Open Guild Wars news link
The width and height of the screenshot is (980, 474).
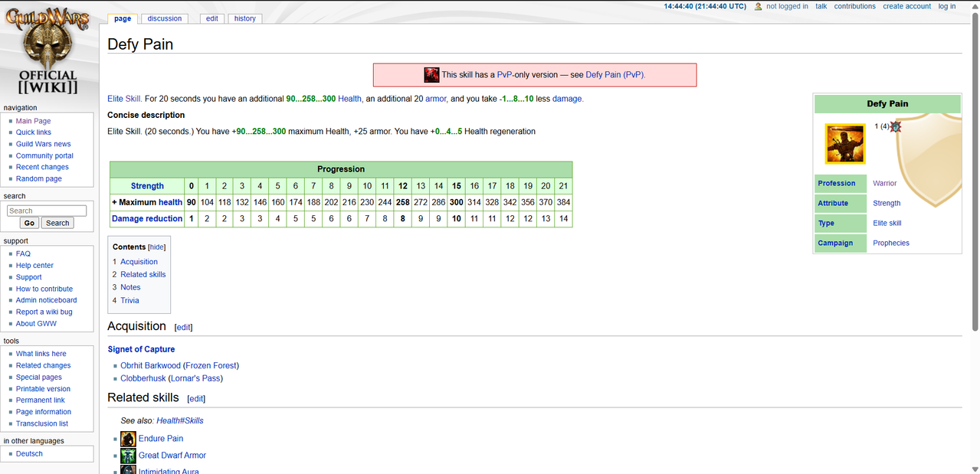click(44, 144)
